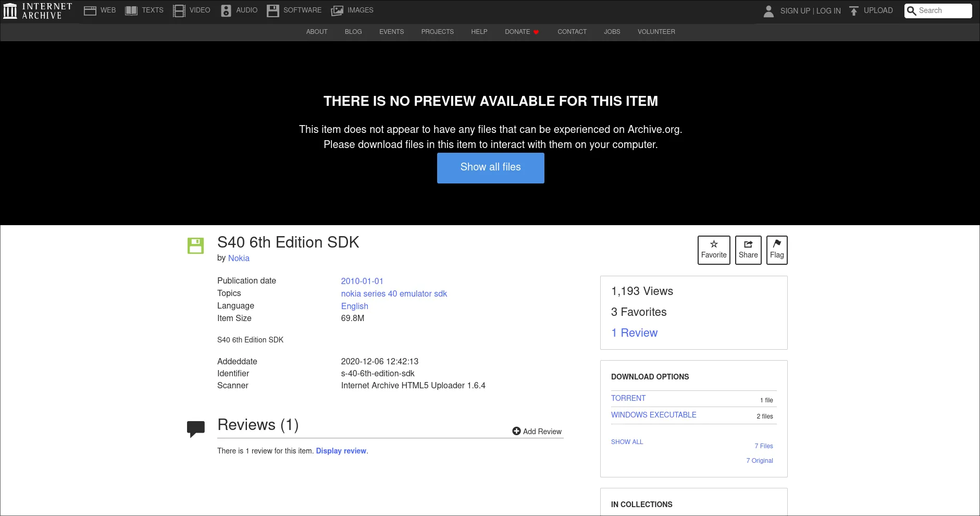980x516 pixels.
Task: Focus the Search input field
Action: [x=943, y=11]
